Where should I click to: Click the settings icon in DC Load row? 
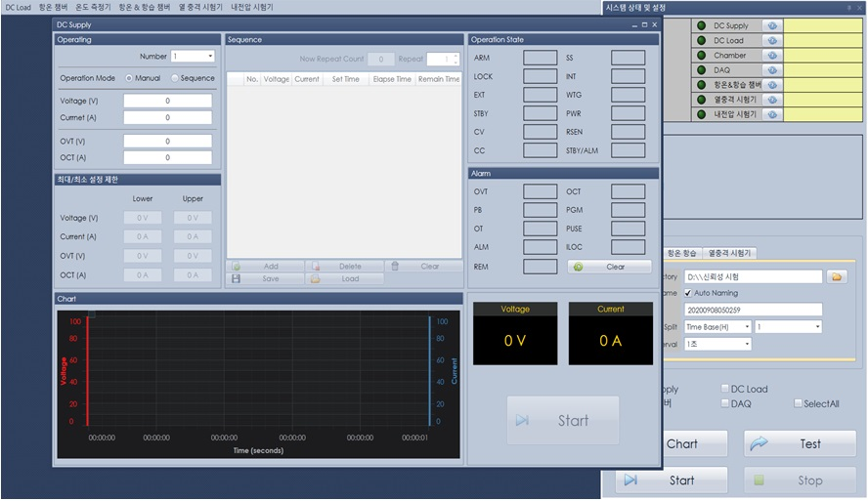[x=772, y=41]
